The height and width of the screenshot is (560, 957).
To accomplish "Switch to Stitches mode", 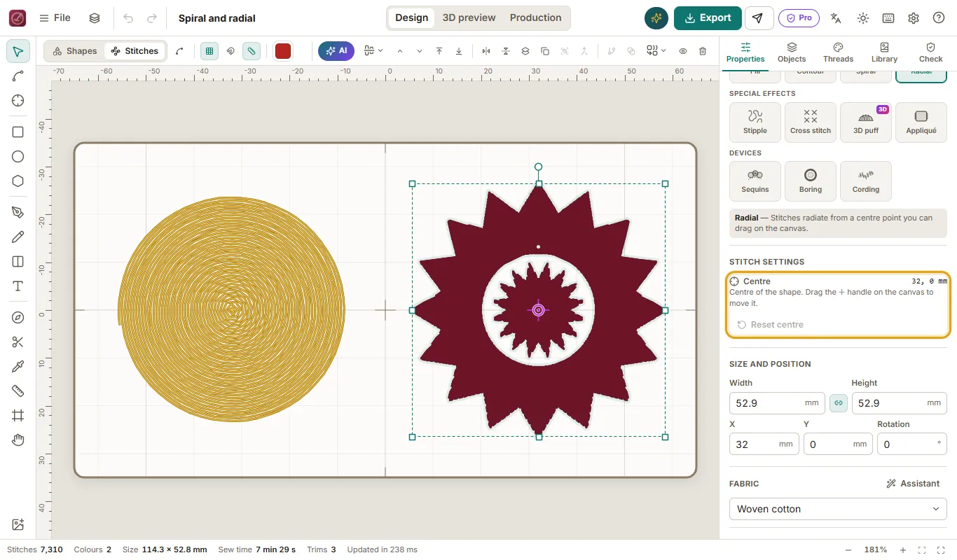I will (135, 51).
